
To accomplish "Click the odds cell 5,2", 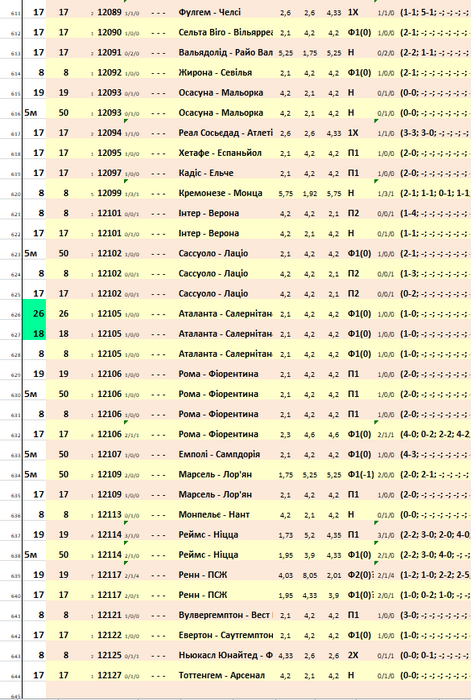I will (x=309, y=535).
